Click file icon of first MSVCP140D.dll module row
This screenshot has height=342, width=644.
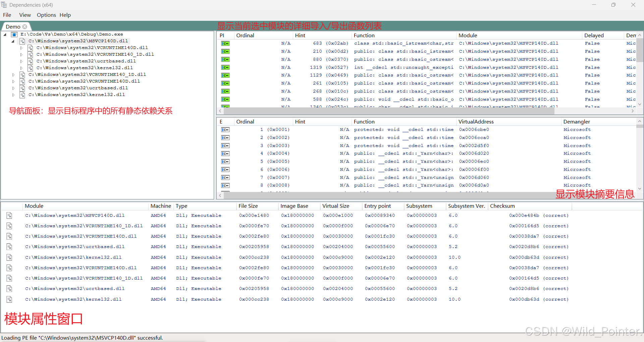click(x=9, y=215)
